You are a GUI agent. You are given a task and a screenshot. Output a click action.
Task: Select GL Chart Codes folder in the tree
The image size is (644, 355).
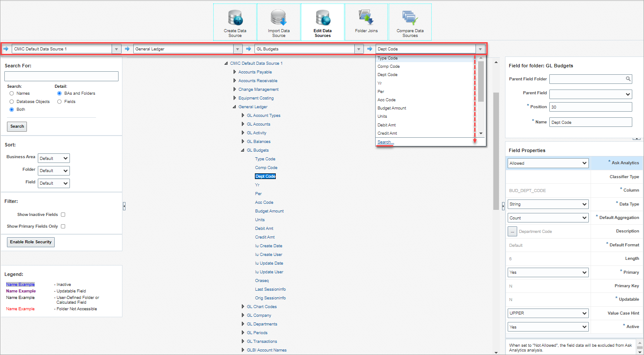click(x=261, y=307)
